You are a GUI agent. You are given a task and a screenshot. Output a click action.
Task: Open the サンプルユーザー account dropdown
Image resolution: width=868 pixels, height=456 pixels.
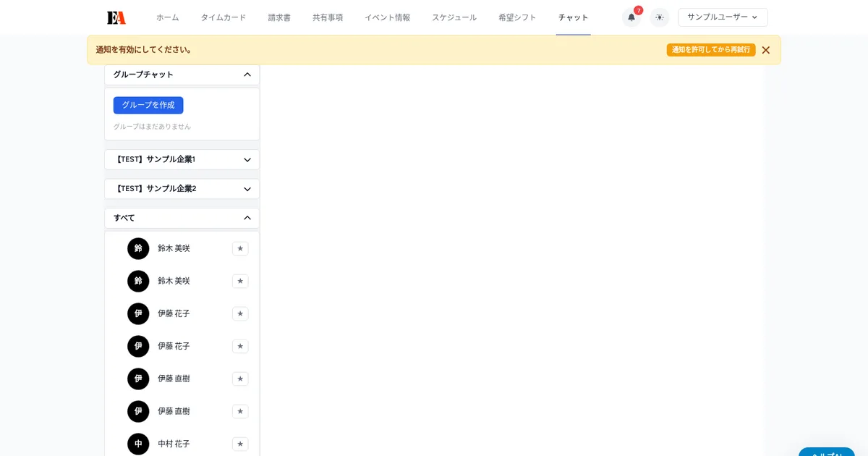coord(721,17)
